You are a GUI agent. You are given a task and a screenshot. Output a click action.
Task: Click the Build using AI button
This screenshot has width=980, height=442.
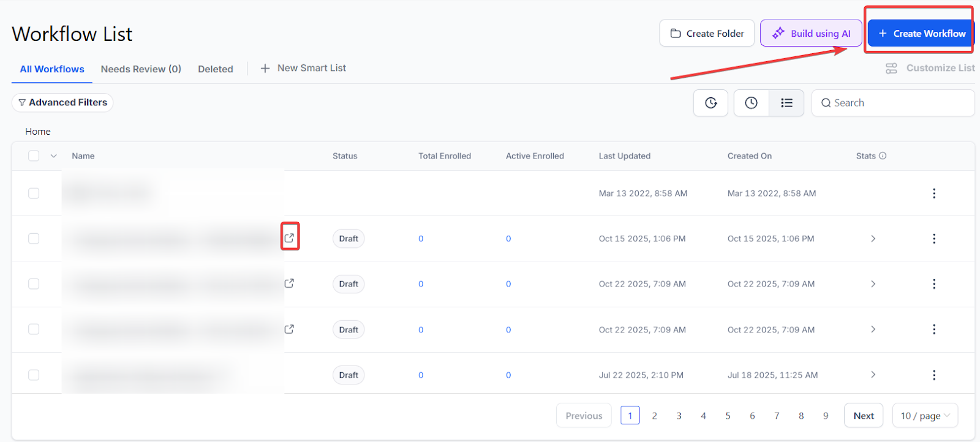click(811, 34)
